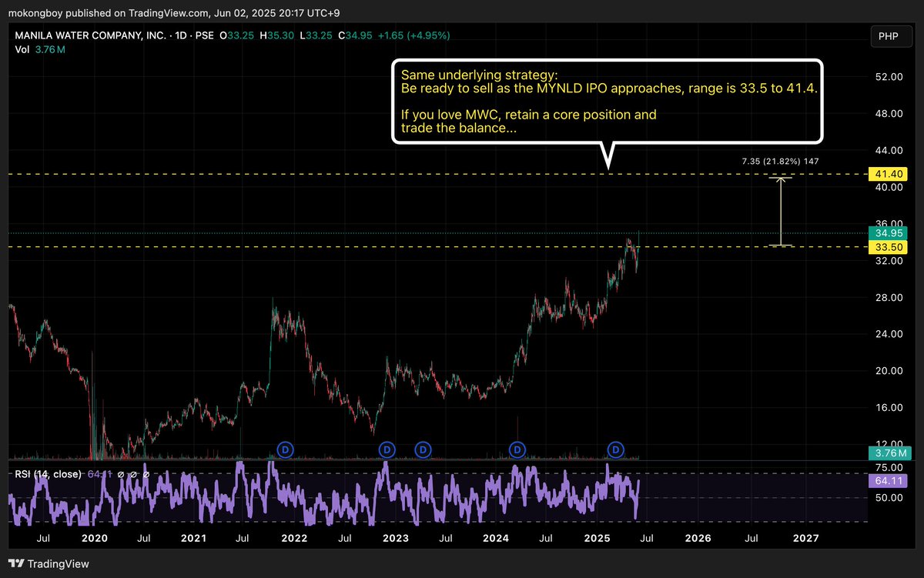The width and height of the screenshot is (924, 578).
Task: Click the 2024 year label on time axis
Action: (497, 539)
